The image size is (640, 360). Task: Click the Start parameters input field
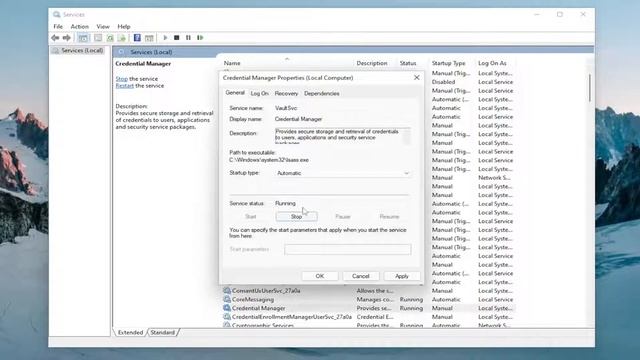347,249
